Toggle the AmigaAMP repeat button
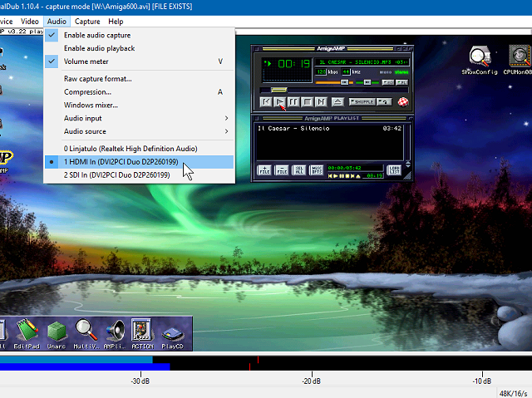This screenshot has height=398, width=532. click(384, 101)
